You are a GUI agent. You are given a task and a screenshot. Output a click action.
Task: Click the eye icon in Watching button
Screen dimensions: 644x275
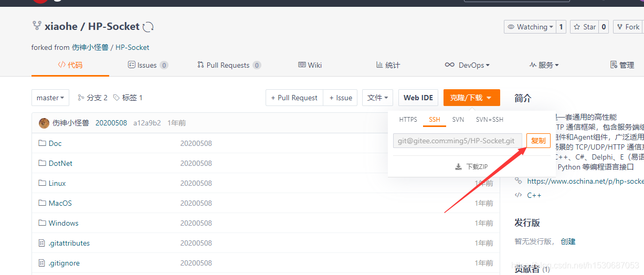click(x=512, y=27)
